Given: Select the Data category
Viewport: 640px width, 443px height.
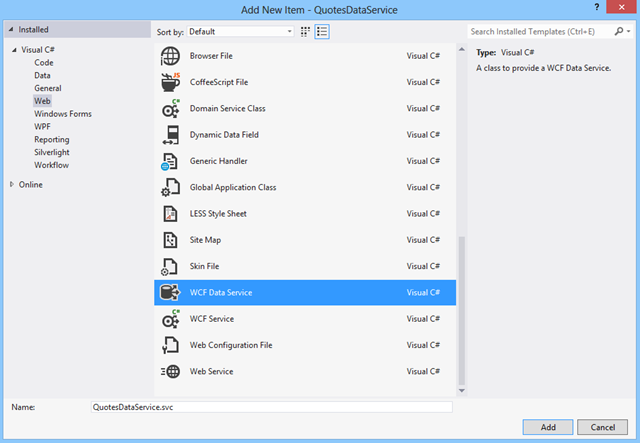Looking at the screenshot, I should [x=42, y=76].
